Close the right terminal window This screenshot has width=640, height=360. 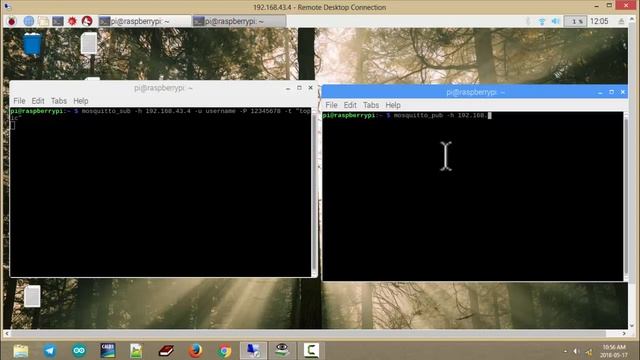click(x=623, y=92)
